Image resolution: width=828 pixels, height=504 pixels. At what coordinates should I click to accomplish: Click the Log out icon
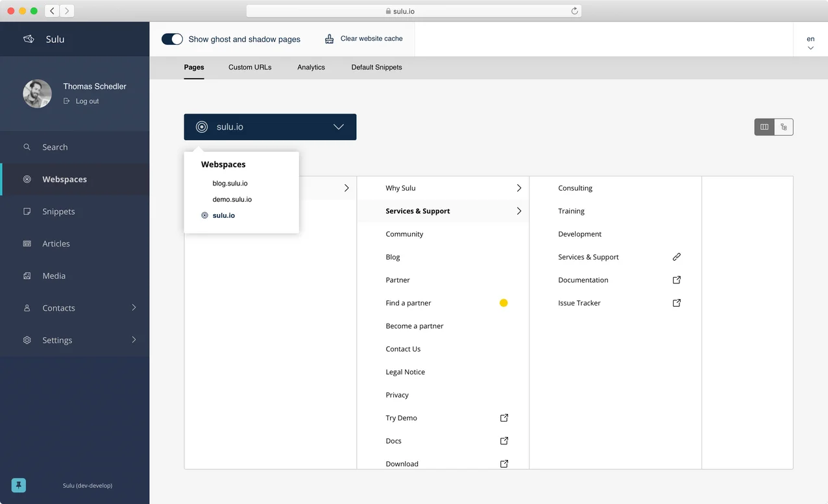coord(66,101)
